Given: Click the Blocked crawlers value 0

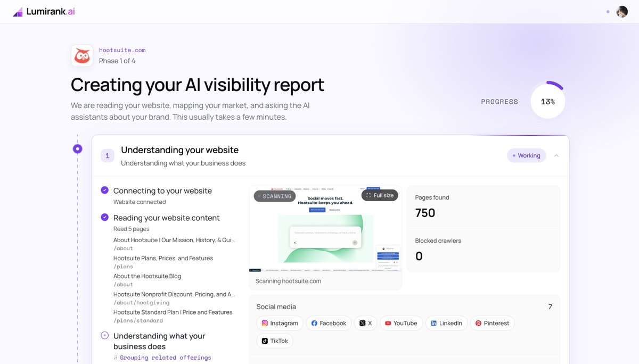Looking at the screenshot, I should point(419,256).
